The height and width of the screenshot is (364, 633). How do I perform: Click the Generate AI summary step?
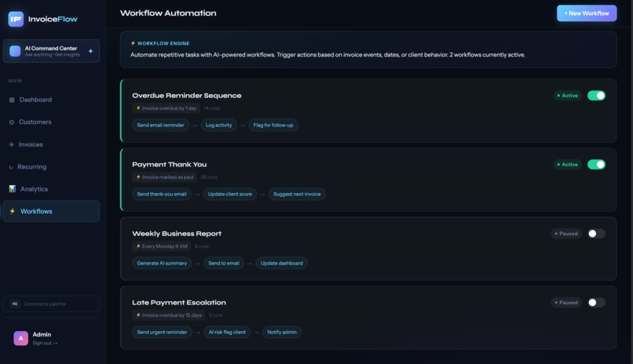coord(162,264)
